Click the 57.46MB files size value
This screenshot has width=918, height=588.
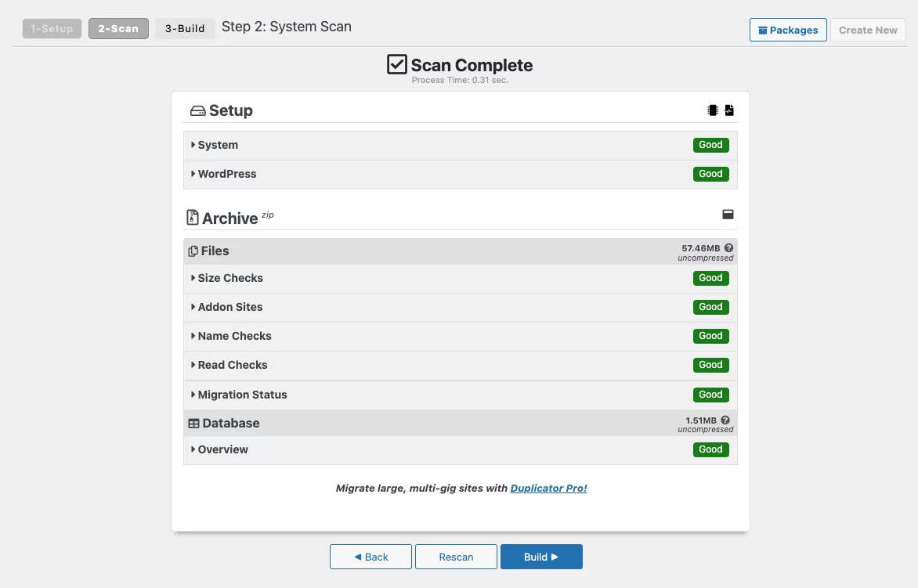[x=701, y=248]
